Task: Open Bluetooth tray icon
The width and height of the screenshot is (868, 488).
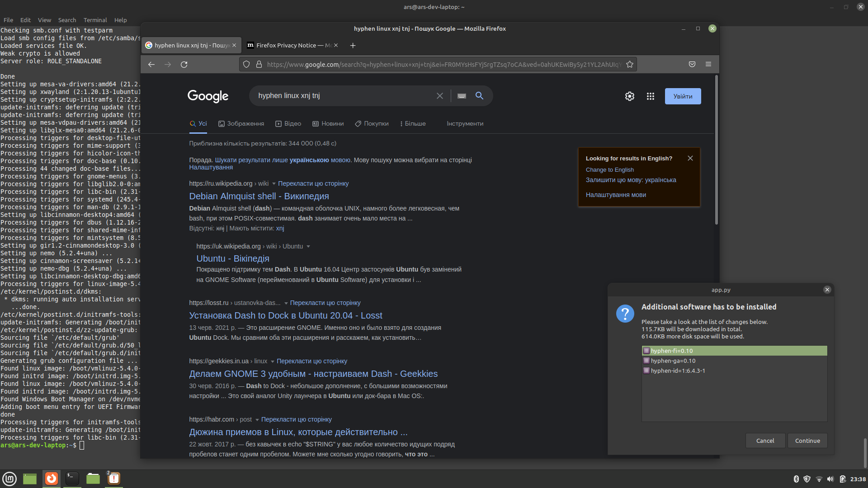Action: click(796, 479)
